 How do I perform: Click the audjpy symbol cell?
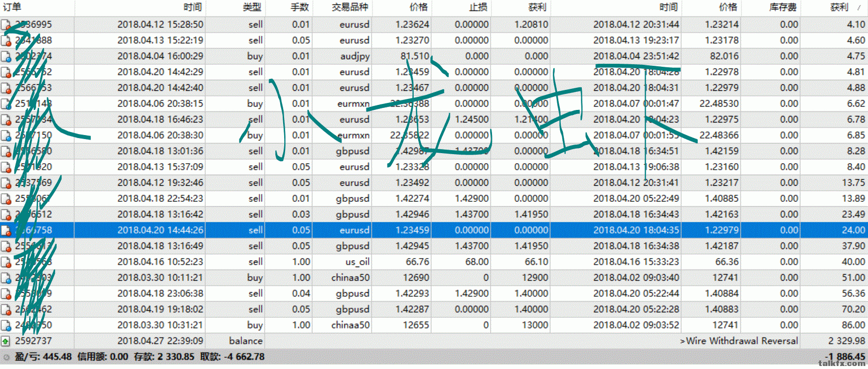point(355,56)
